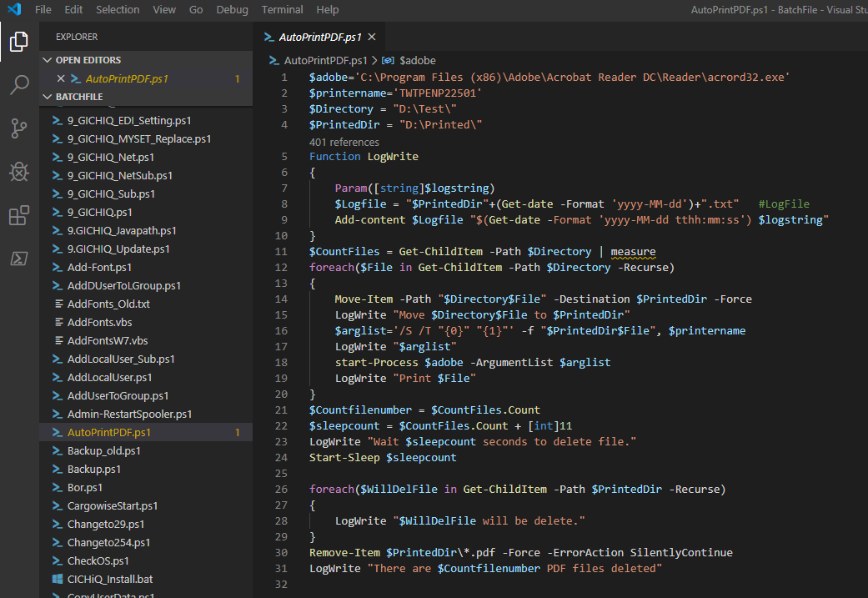This screenshot has width=868, height=598.
Task: Open Add-Font.ps1 file
Action: coord(146,268)
